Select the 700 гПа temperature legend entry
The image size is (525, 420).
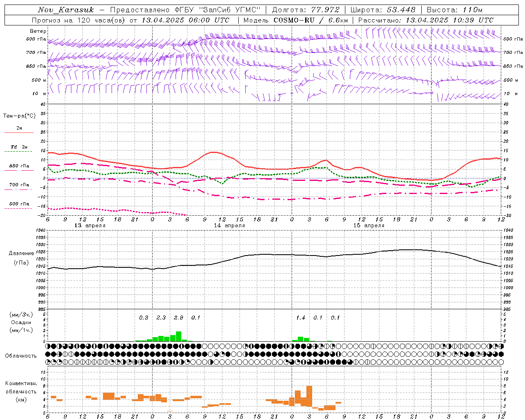tap(19, 186)
